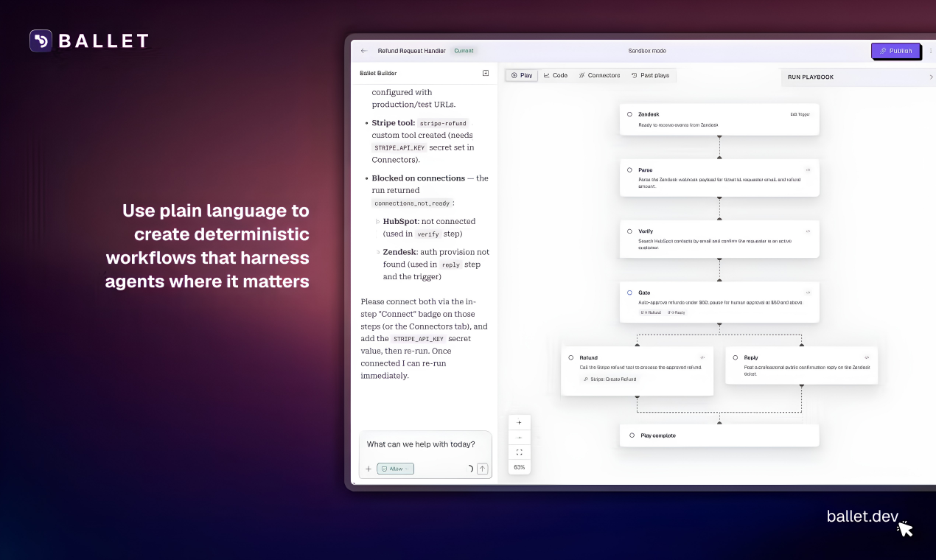Click the ballet.dev link text

862,516
